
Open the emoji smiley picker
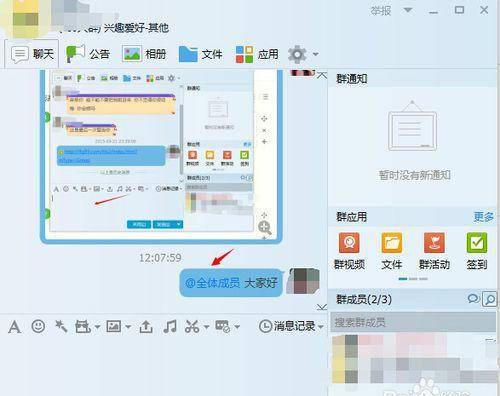(38, 326)
